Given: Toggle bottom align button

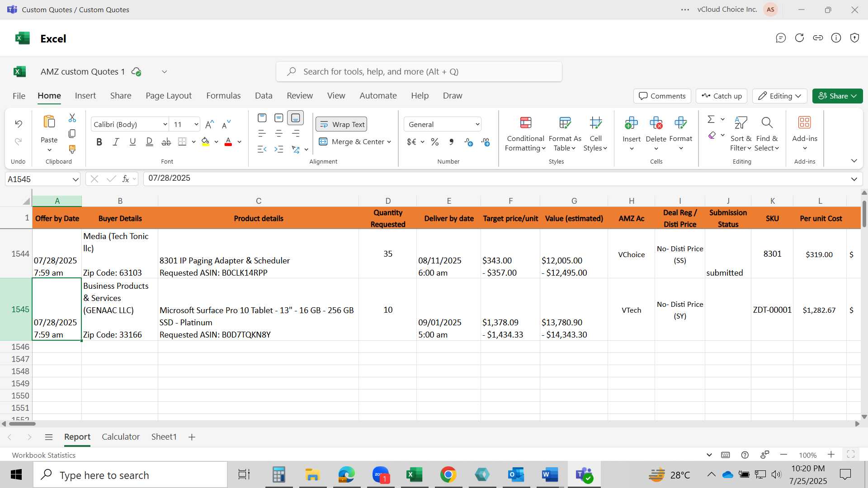Looking at the screenshot, I should pos(296,118).
